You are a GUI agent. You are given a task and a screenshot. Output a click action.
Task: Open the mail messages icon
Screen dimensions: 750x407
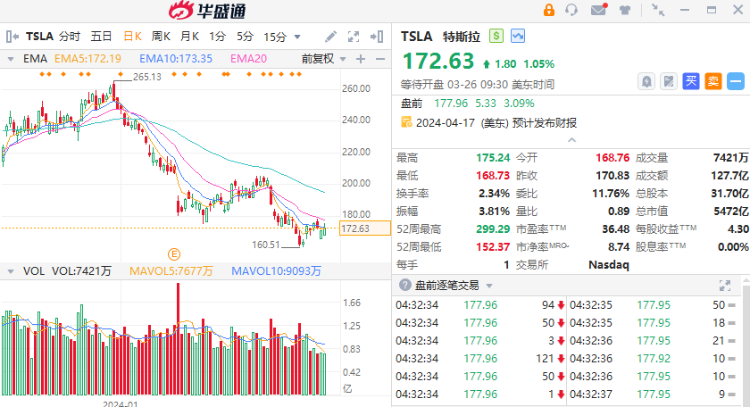tap(598, 10)
